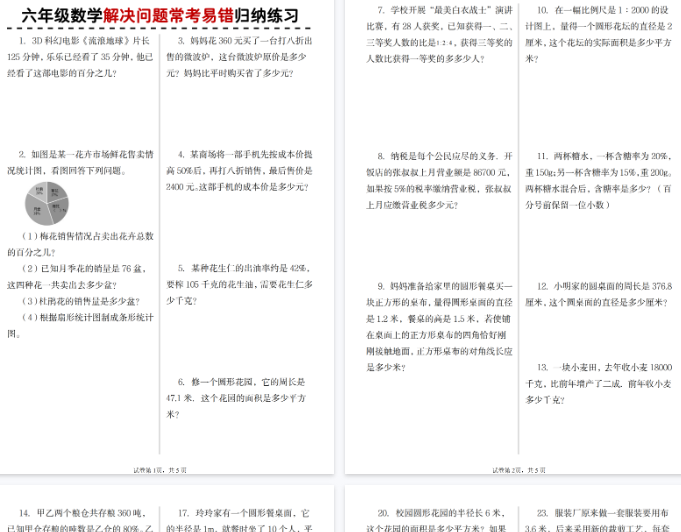681x532 pixels.
Task: Click question 1 about 《流浪地球》 film length
Action: [x=80, y=57]
